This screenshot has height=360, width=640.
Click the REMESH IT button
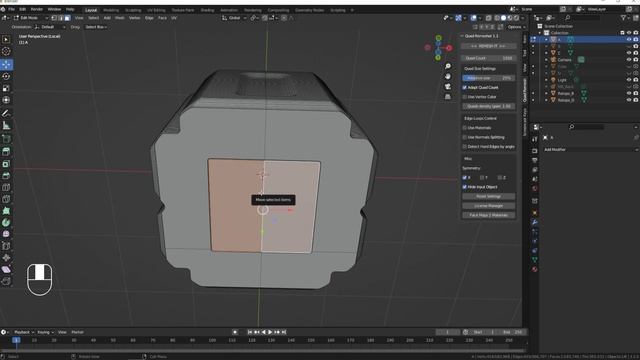pos(489,46)
